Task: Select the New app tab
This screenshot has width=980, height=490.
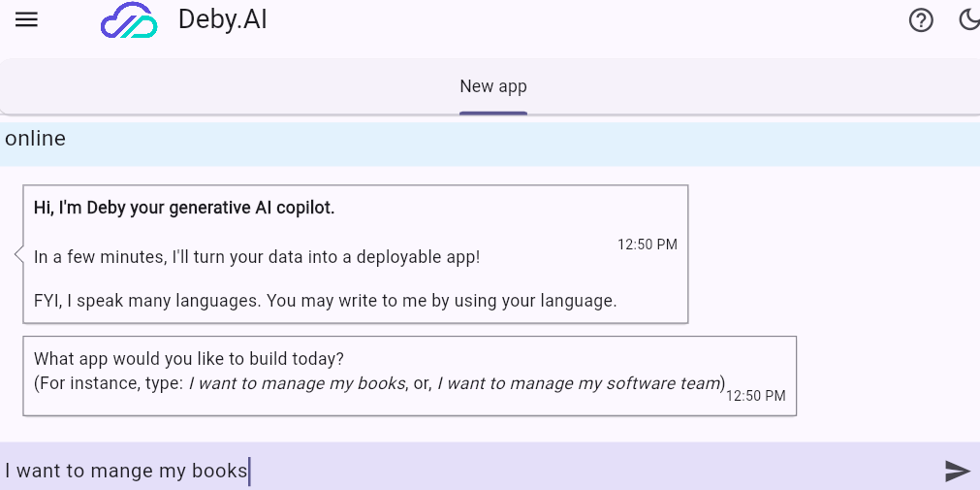Action: pos(492,86)
